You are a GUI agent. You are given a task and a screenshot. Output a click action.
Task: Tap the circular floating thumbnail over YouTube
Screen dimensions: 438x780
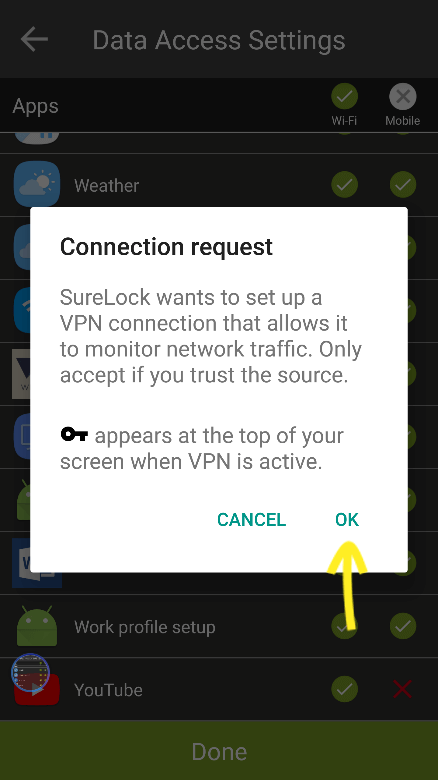30,673
